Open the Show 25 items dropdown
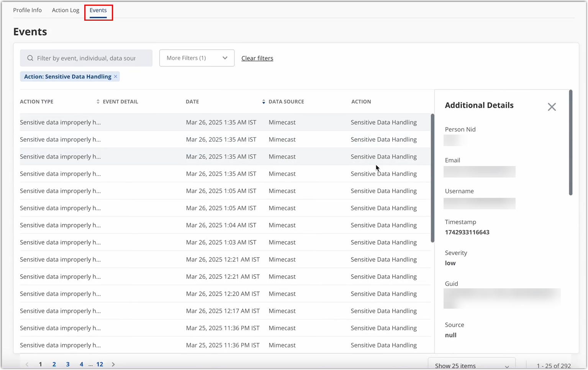Image resolution: width=588 pixels, height=370 pixels. 472,365
